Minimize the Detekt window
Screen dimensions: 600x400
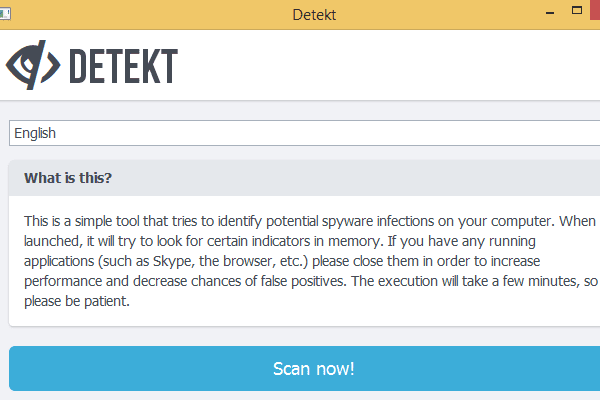(x=548, y=13)
